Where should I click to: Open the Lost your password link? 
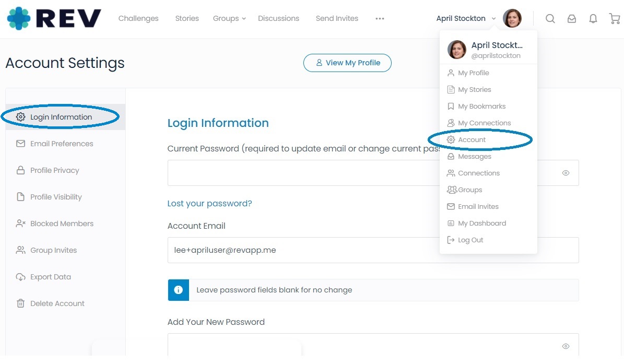[210, 203]
